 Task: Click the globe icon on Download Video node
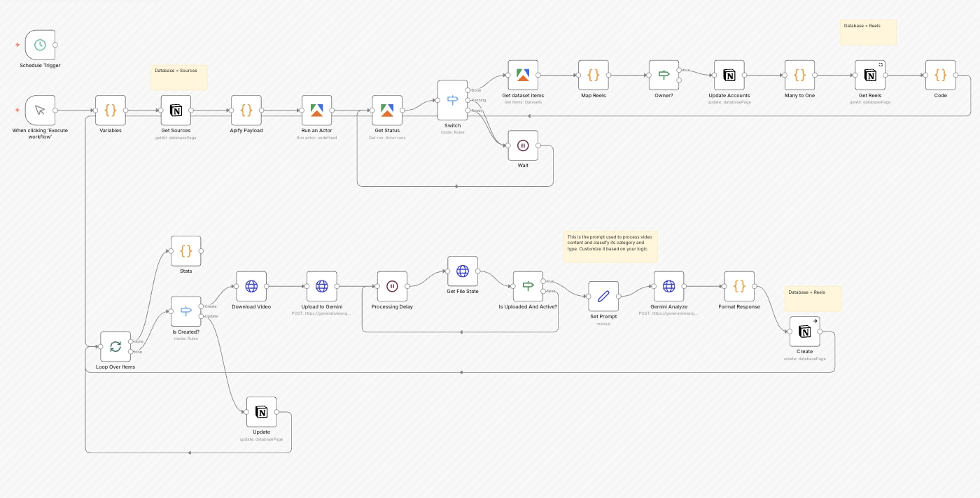click(251, 286)
